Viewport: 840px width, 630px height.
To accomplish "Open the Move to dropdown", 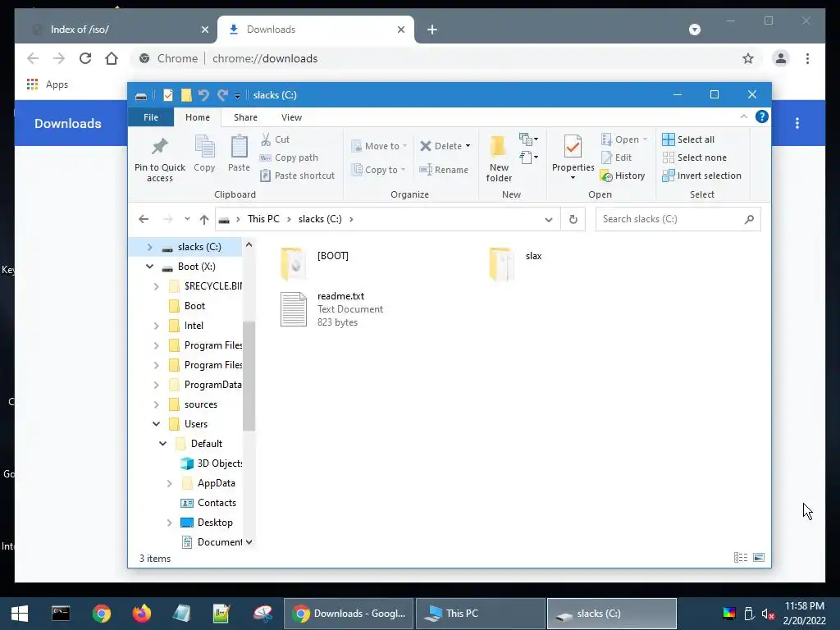I will click(x=379, y=146).
